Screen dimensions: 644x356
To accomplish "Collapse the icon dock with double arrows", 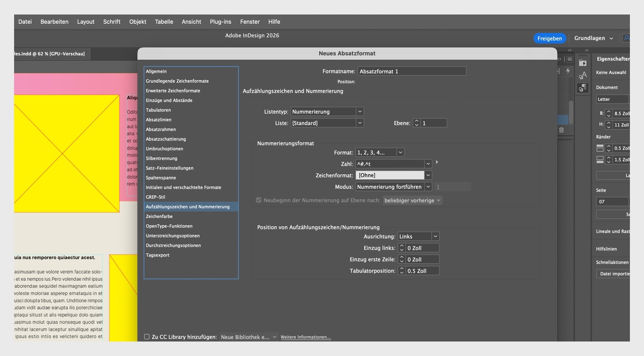I will point(586,50).
